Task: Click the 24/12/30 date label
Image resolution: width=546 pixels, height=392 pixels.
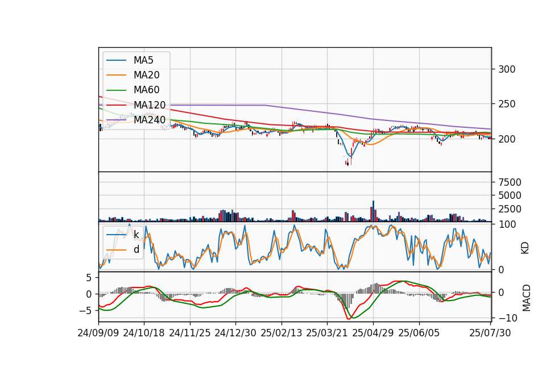Action: coord(235,333)
